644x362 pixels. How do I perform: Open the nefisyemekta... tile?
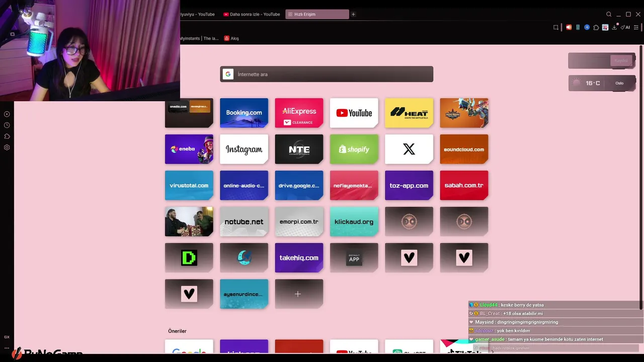point(354,185)
